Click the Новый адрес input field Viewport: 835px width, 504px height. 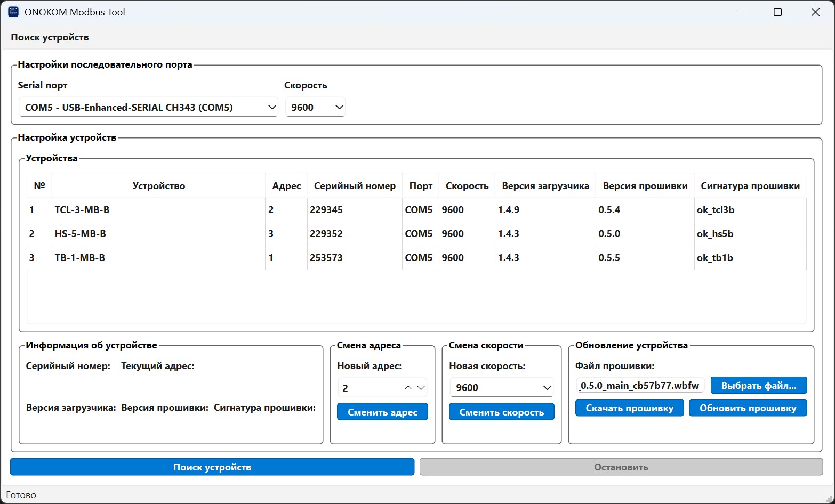(369, 388)
